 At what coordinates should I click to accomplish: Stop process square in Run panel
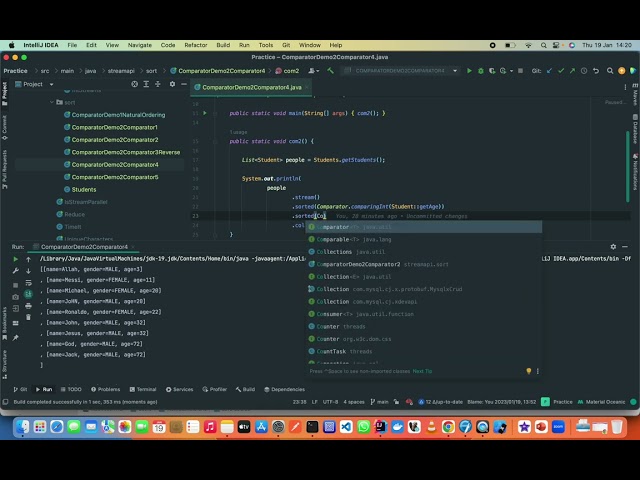pyautogui.click(x=16, y=285)
